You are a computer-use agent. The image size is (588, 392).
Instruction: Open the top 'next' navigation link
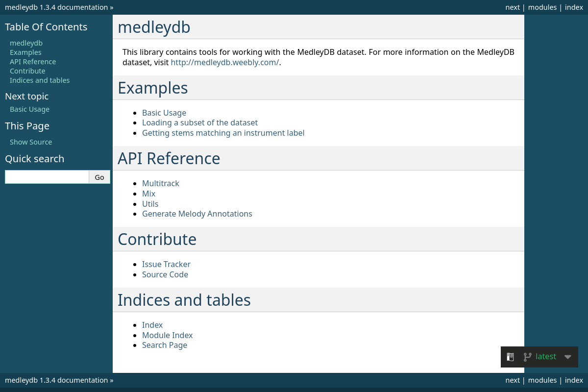point(513,7)
